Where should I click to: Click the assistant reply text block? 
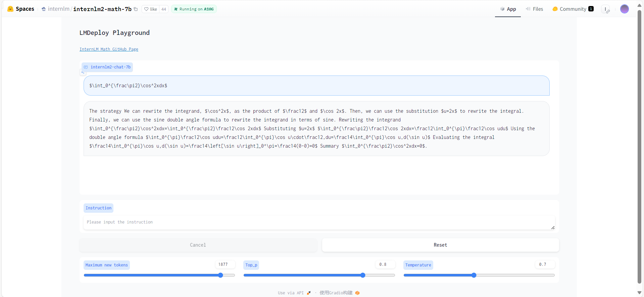point(316,129)
